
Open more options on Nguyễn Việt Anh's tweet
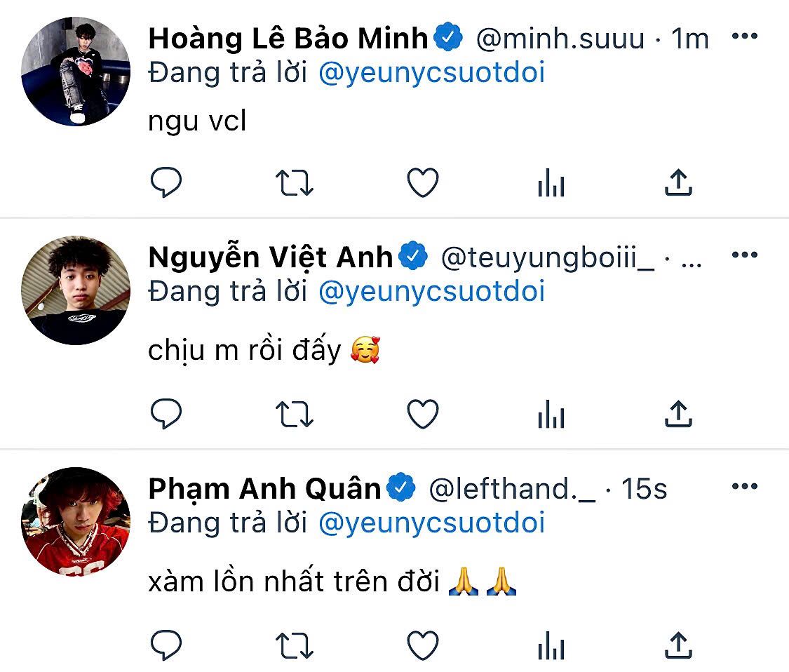pos(744,255)
